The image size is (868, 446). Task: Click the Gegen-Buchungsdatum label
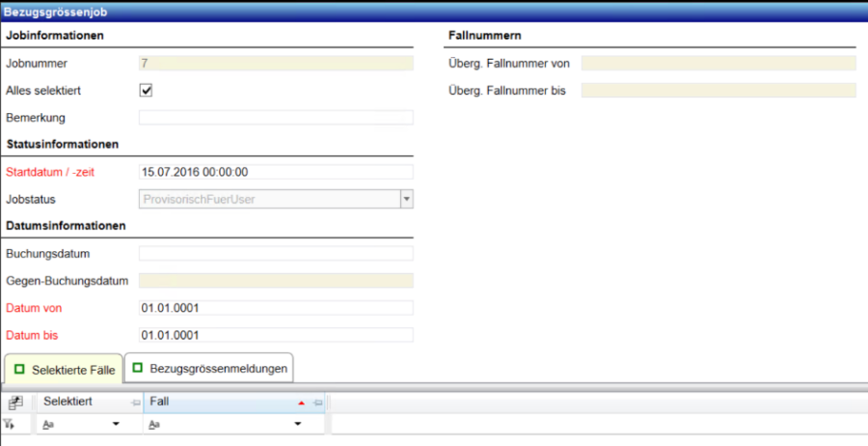point(67,282)
